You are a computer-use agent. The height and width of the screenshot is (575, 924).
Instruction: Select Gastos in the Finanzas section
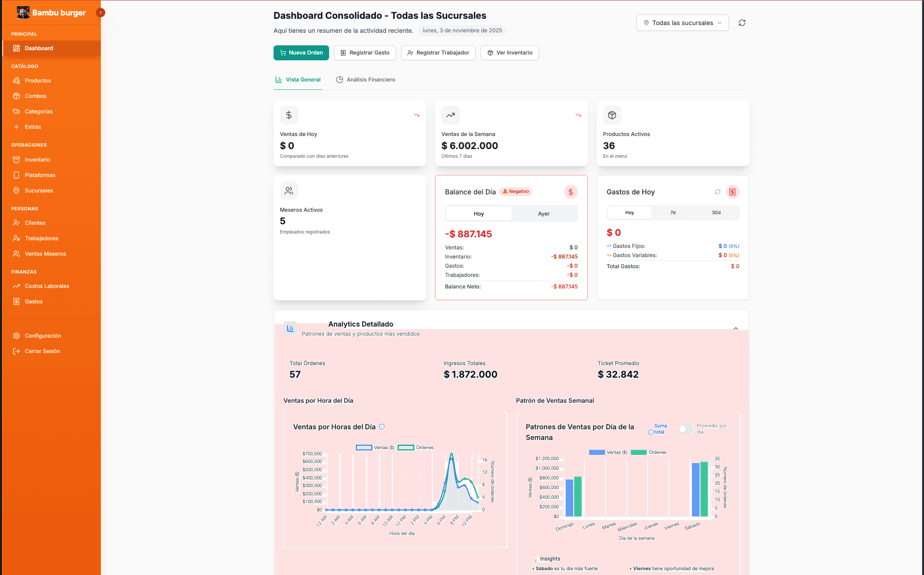[34, 301]
